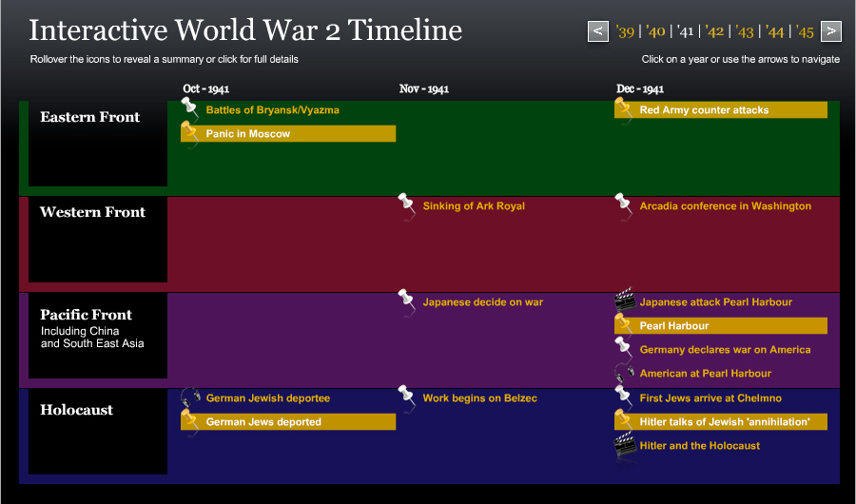This screenshot has width=856, height=504.
Task: Click the clapperboard icon for Hitler and the Holocaust
Action: pyautogui.click(x=625, y=445)
